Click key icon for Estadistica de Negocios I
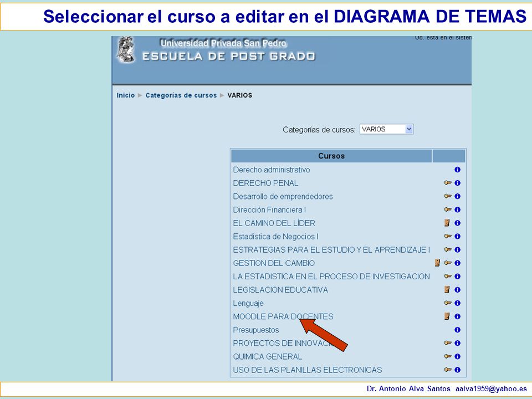Image resolution: width=532 pixels, height=399 pixels. click(448, 236)
